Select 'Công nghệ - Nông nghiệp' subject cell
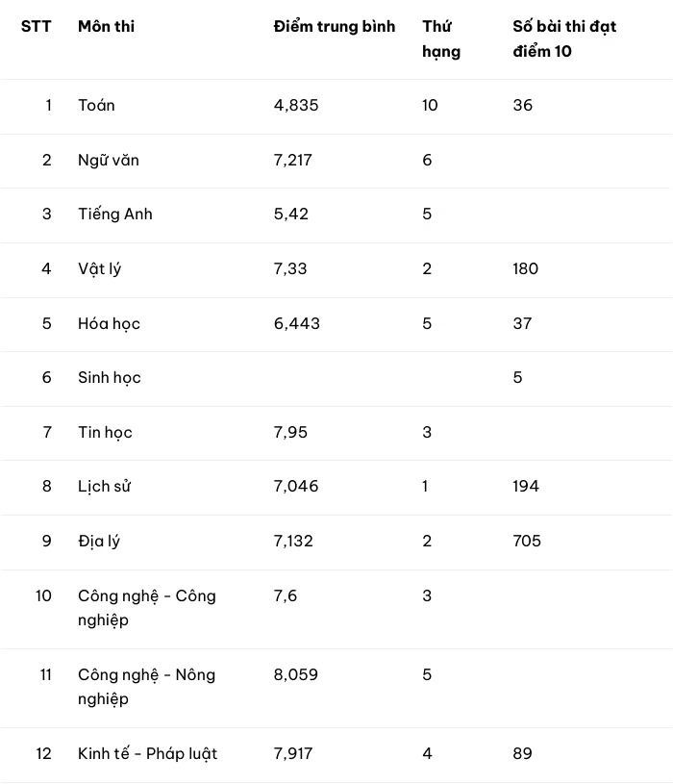This screenshot has width=673, height=784. [x=147, y=687]
